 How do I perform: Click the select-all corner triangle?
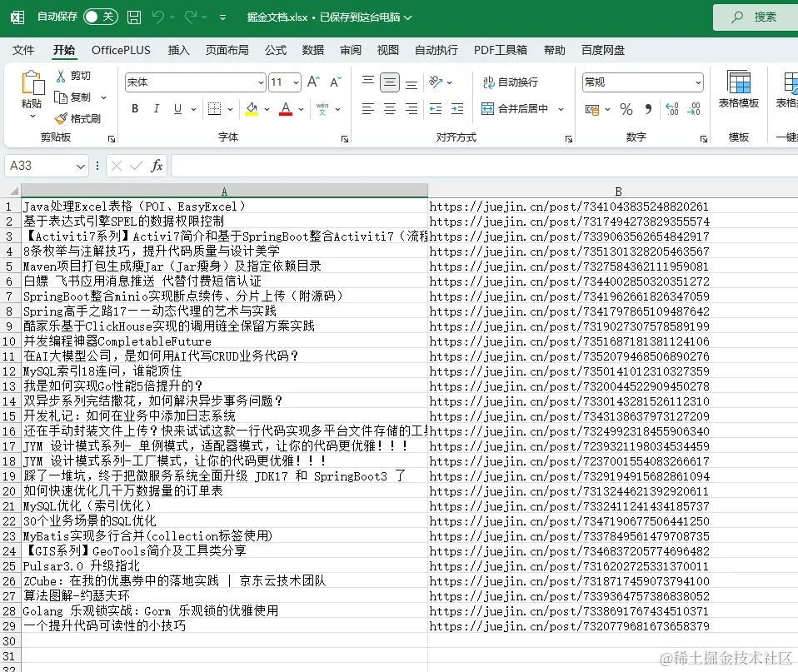click(x=14, y=191)
